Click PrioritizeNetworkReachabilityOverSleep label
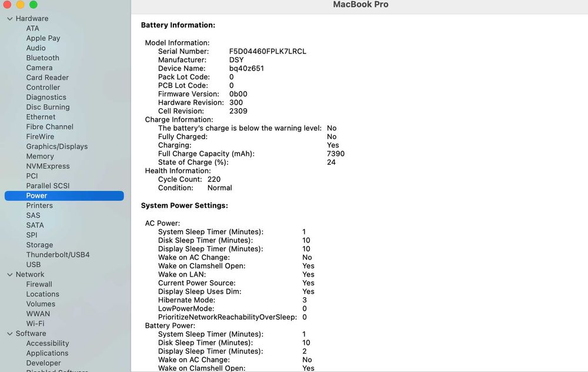Viewport: 588px width, 372px height. click(227, 317)
